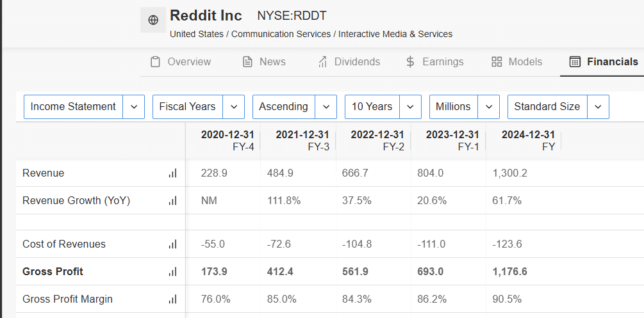
Task: Open the Earnings tab
Action: tap(434, 62)
